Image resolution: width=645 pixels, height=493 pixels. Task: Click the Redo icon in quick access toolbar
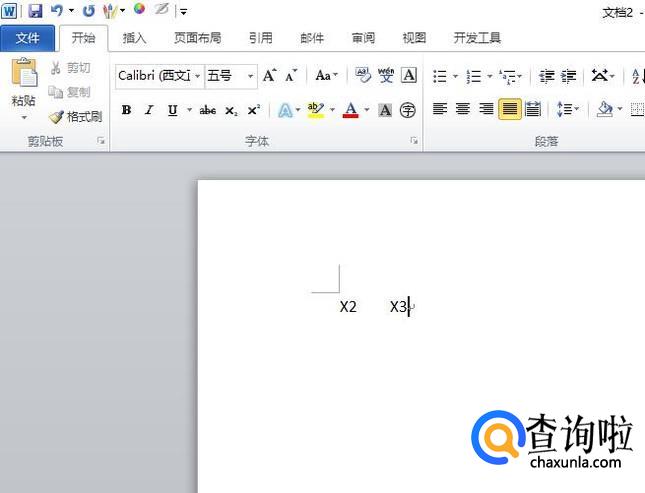point(88,11)
